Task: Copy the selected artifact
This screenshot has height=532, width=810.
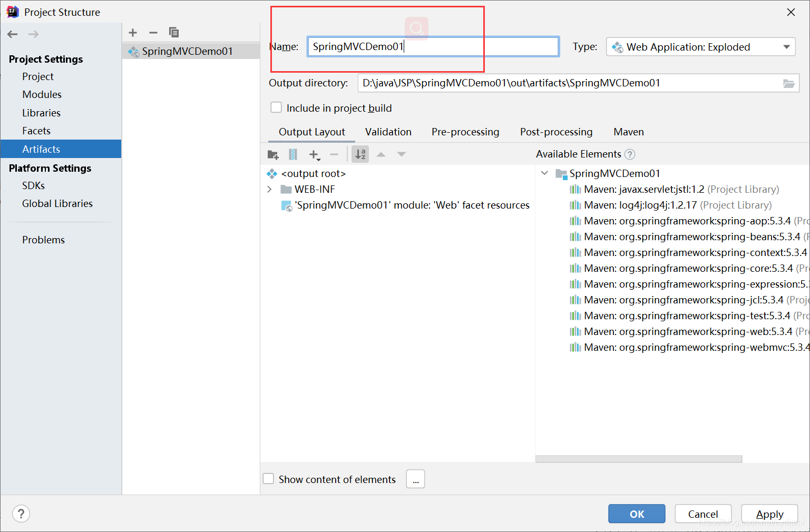Action: 174,33
